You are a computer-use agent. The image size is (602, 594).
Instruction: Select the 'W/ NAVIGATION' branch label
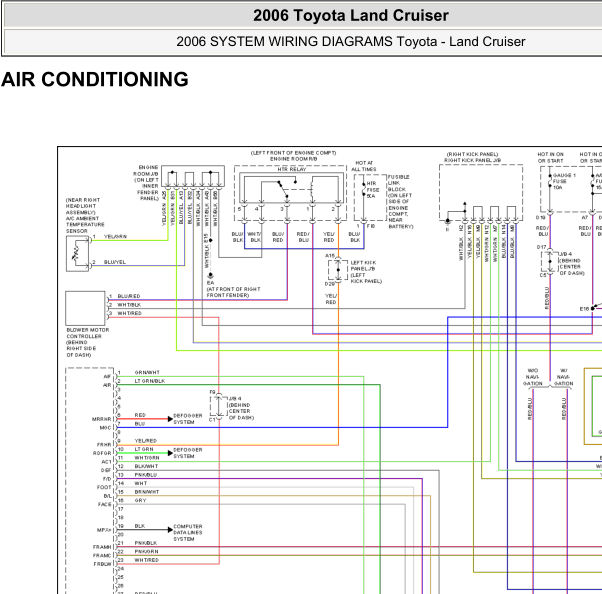pos(563,377)
